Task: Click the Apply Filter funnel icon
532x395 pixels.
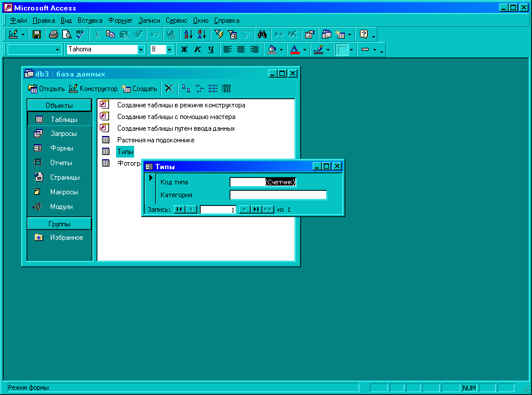Action: click(246, 34)
